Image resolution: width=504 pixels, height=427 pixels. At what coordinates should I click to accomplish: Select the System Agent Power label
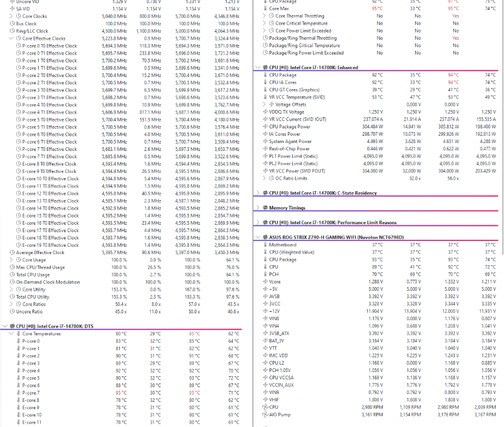coord(290,141)
